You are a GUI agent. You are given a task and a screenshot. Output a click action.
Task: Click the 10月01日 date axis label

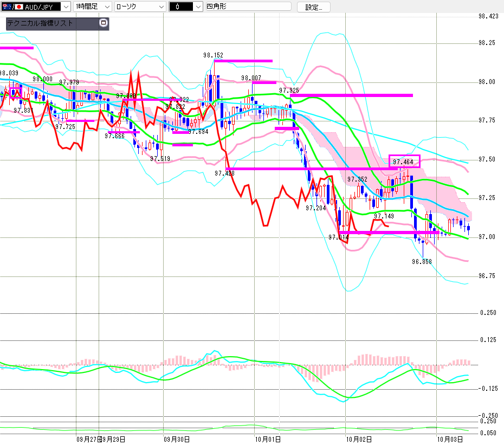click(x=266, y=440)
